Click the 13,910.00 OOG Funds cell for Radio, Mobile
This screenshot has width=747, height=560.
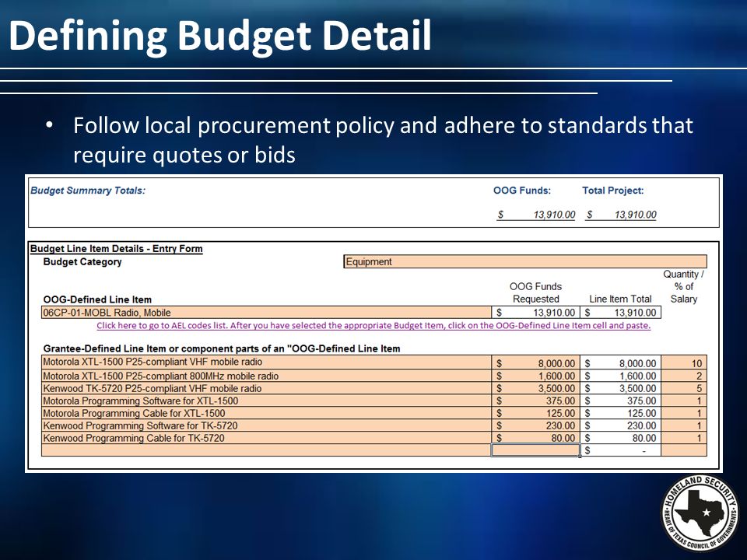[x=535, y=313]
